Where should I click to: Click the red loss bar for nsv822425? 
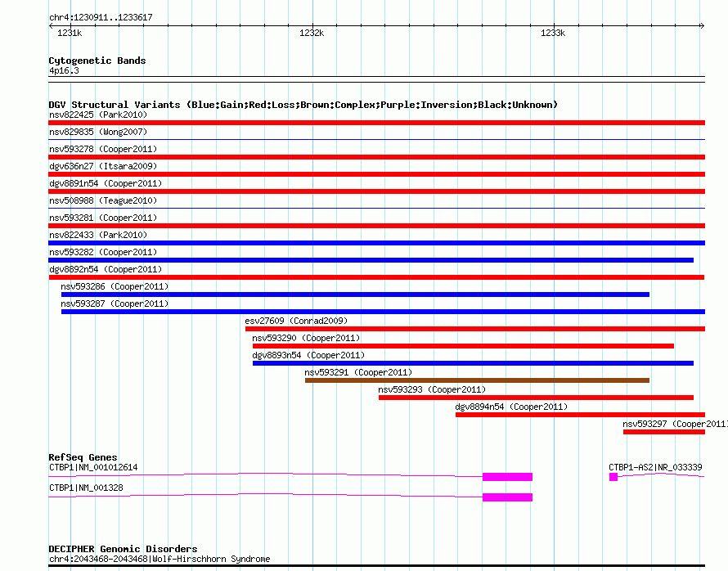pos(376,123)
